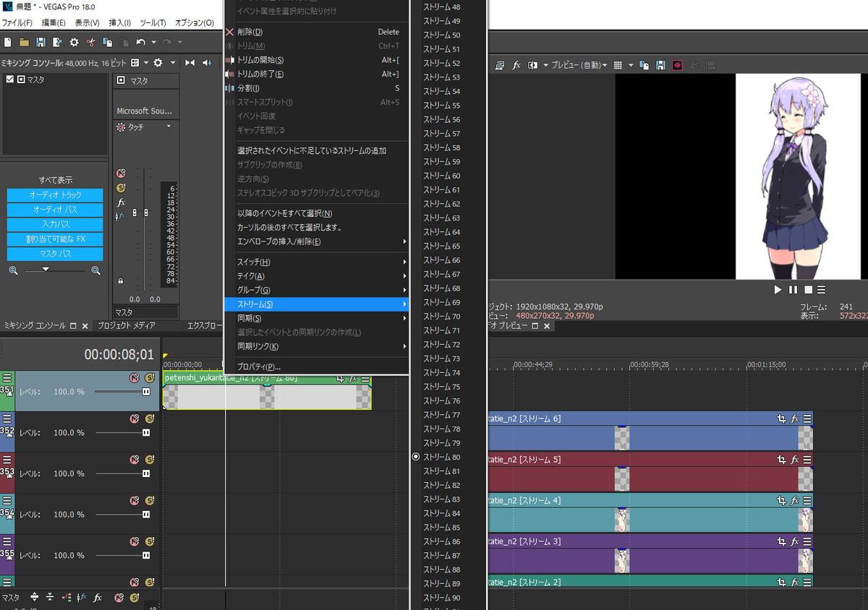The image size is (868, 610).
Task: Open ツール(T) menu
Action: (x=153, y=23)
